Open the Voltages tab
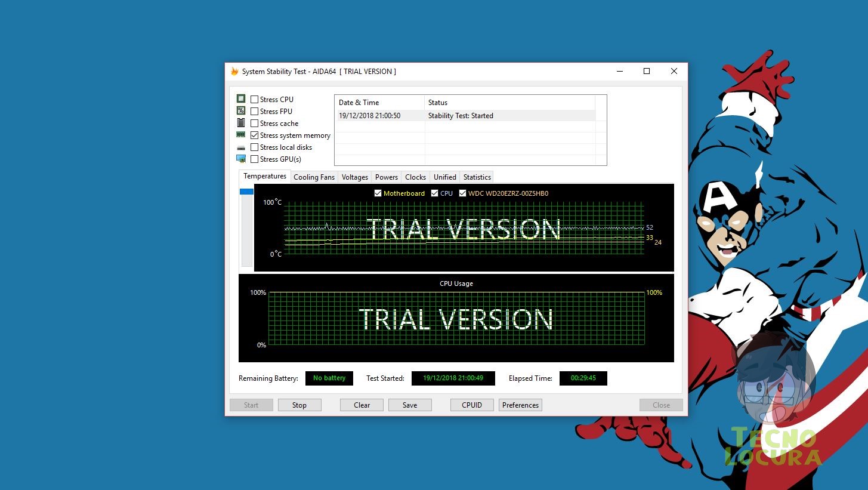The image size is (868, 490). click(355, 177)
